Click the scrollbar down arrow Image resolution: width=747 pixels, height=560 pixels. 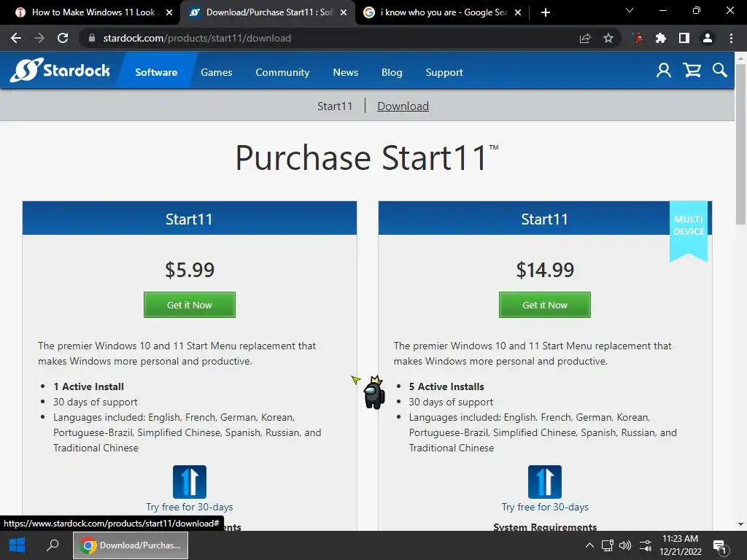click(740, 524)
